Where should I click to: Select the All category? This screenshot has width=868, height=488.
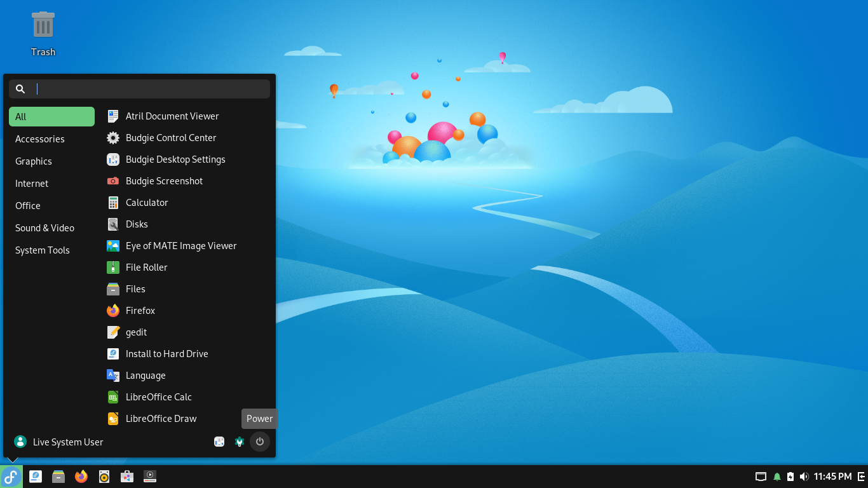tap(51, 117)
